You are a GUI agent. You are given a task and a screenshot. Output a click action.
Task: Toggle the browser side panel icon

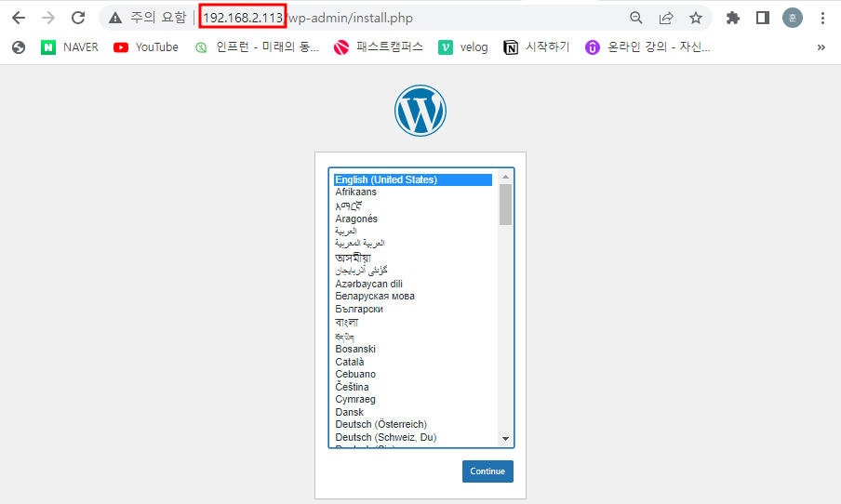click(762, 18)
